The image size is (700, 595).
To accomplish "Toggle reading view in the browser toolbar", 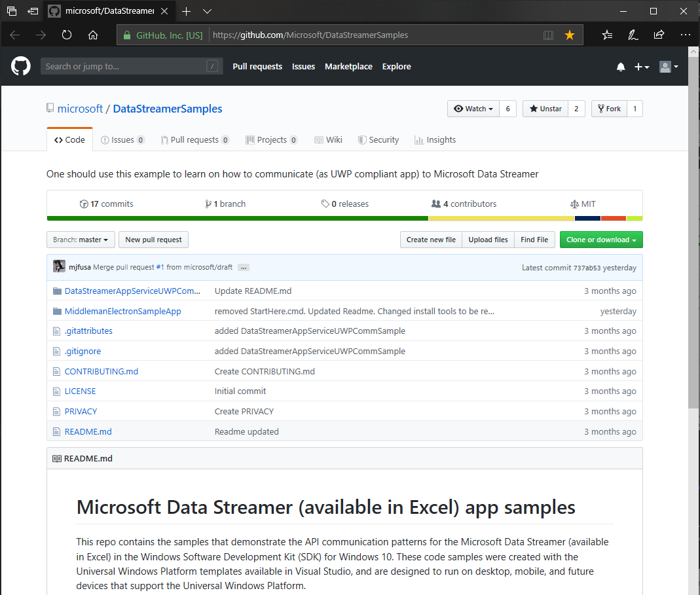I will 547,35.
